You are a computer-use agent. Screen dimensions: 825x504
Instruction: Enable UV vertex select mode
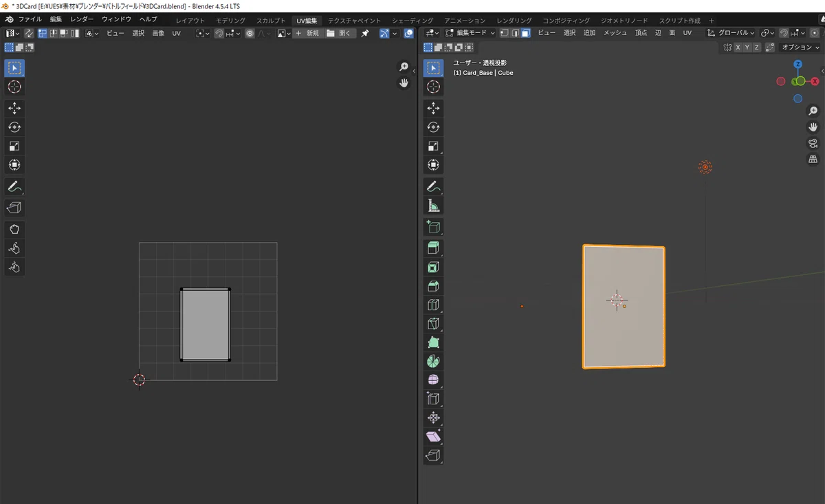pos(43,33)
